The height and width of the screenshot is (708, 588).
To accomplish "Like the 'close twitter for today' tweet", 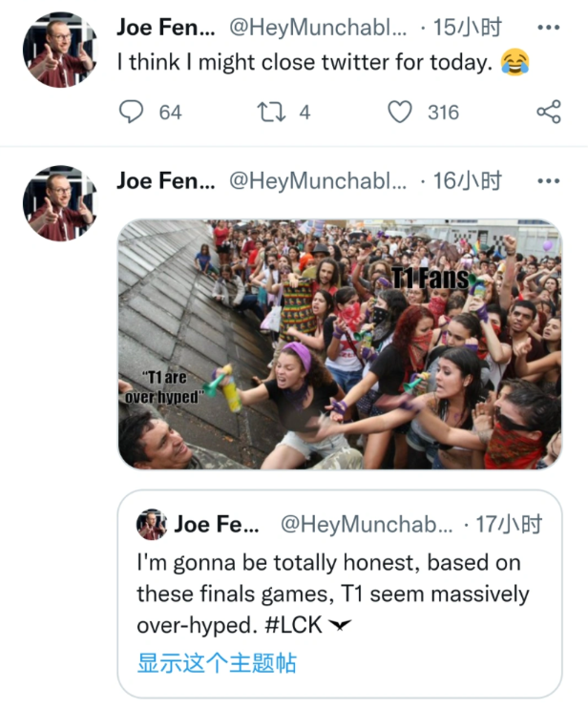I will (x=400, y=113).
